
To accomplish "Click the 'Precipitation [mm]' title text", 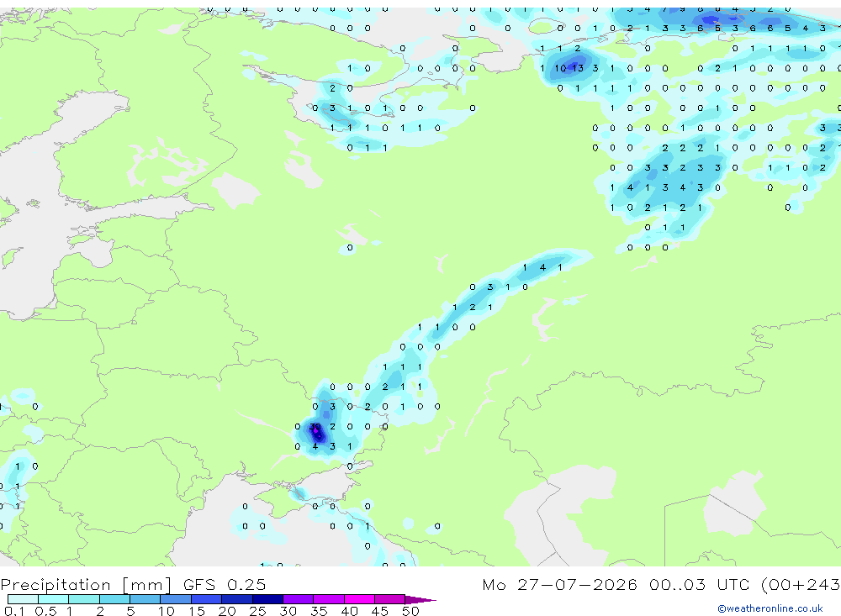I will point(86,585).
